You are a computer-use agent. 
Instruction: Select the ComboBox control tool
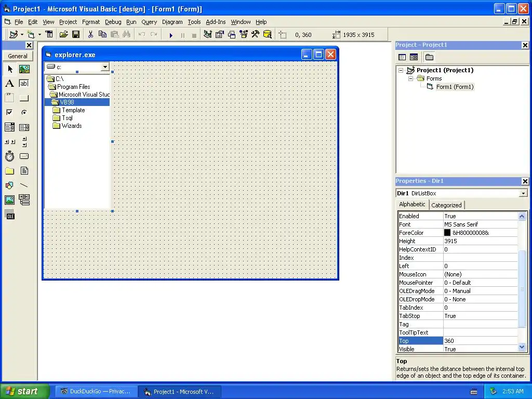tap(10, 127)
